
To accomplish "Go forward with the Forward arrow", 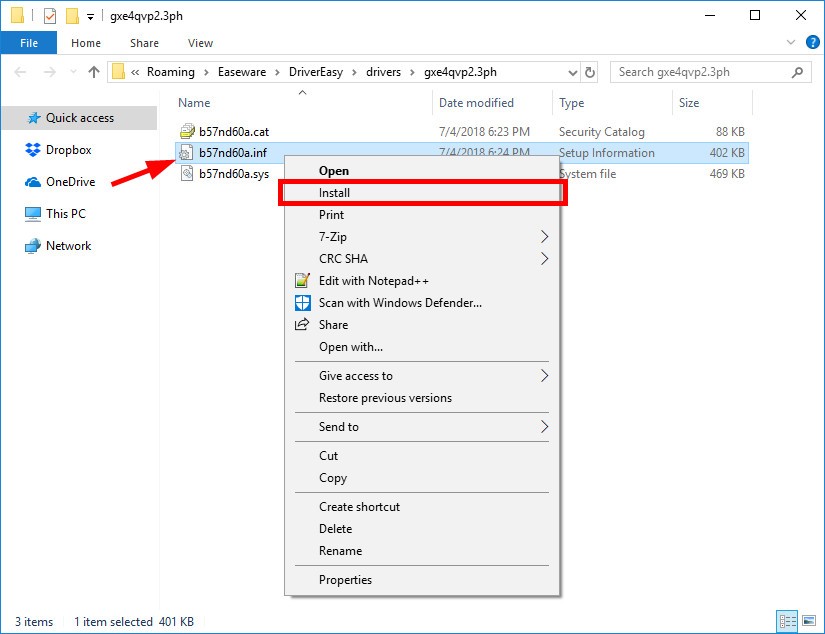I will (49, 72).
